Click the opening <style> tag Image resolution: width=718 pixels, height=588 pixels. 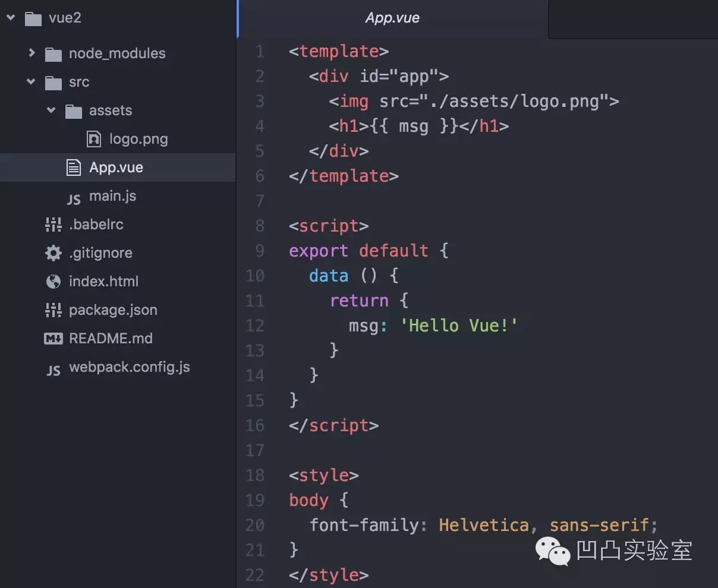pyautogui.click(x=324, y=476)
